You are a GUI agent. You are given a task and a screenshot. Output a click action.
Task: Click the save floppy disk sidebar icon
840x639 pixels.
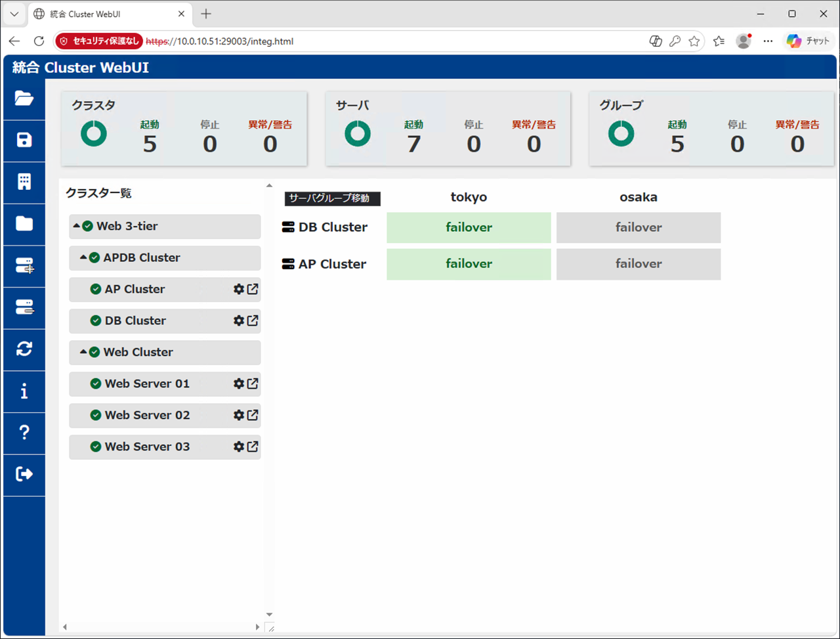(24, 140)
